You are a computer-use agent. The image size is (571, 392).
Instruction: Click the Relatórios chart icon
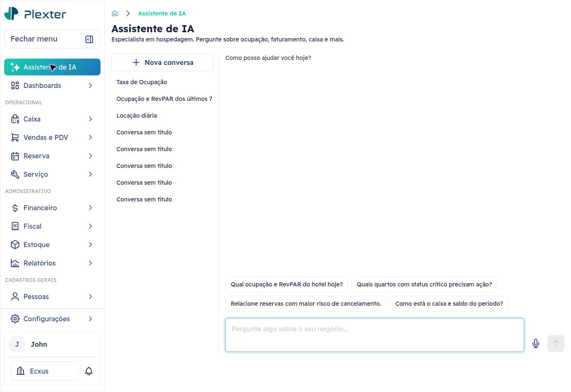15,263
